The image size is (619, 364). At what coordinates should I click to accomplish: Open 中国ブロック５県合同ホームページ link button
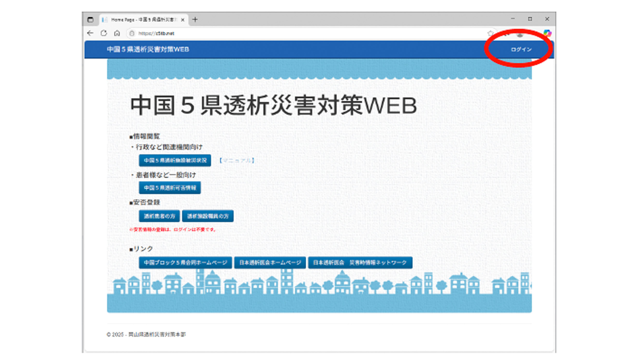[x=185, y=263]
